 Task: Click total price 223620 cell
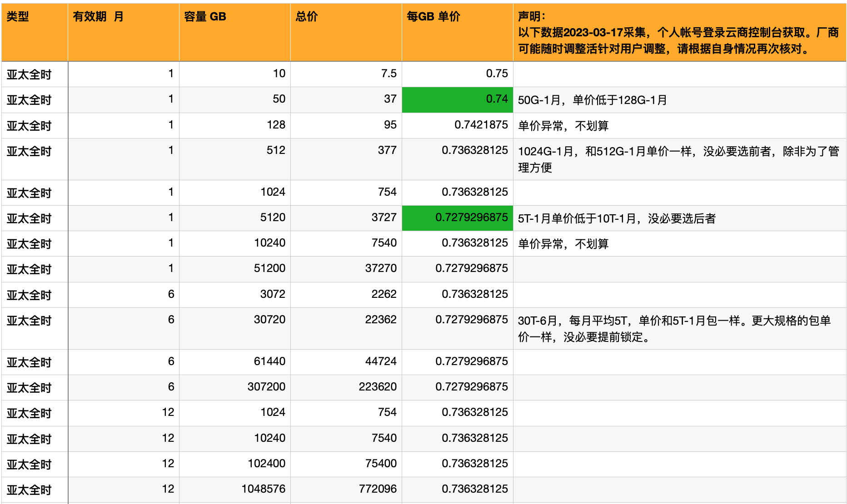[346, 387]
